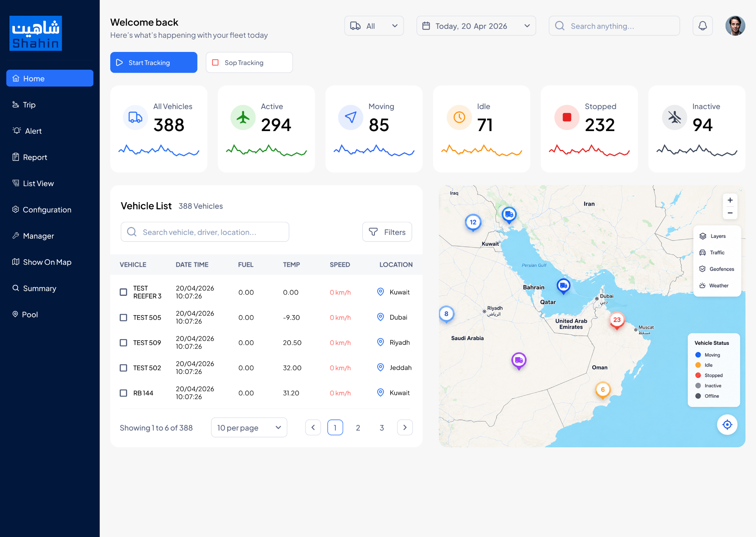Expand the All vehicles dropdown
The width and height of the screenshot is (756, 537).
pos(374,26)
